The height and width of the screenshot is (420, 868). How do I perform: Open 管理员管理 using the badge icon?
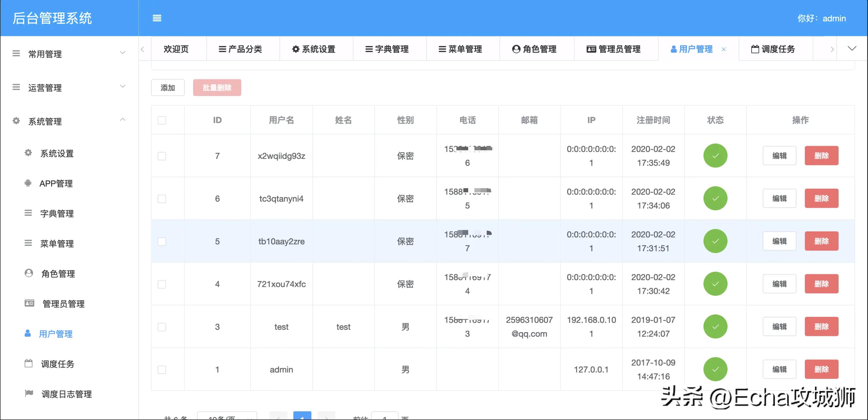[x=28, y=303]
